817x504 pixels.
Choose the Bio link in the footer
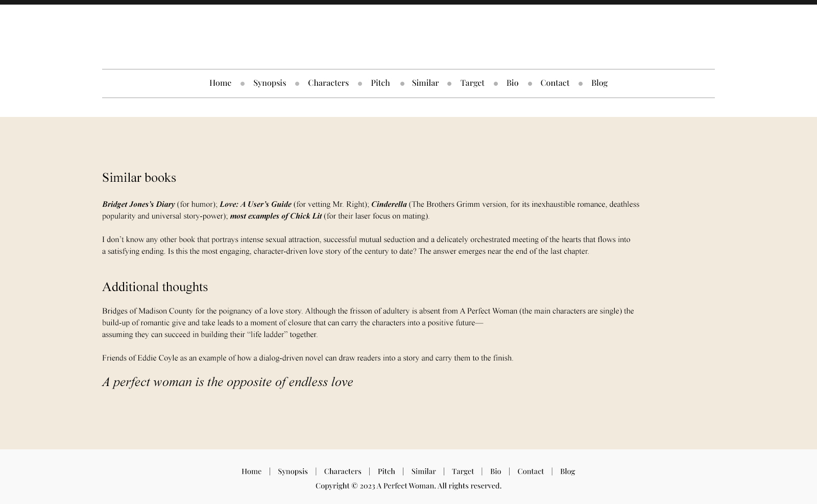(495, 471)
